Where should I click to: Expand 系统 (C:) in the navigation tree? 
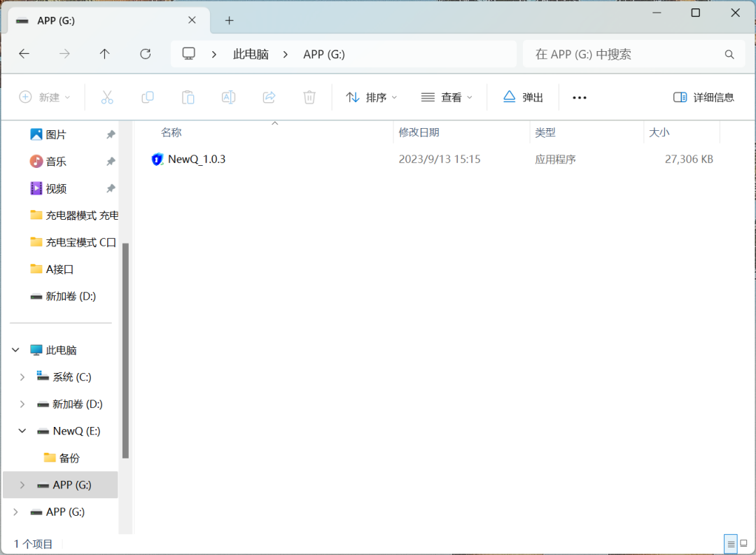tap(22, 377)
